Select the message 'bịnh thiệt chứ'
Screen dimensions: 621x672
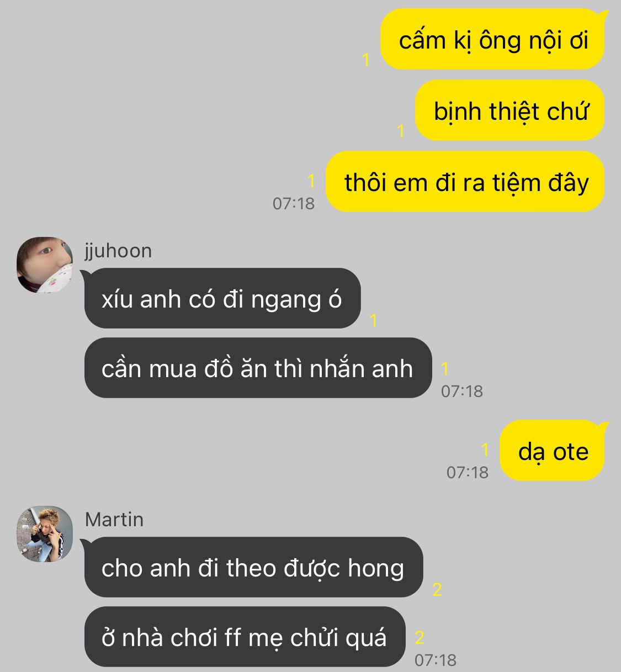click(x=509, y=110)
